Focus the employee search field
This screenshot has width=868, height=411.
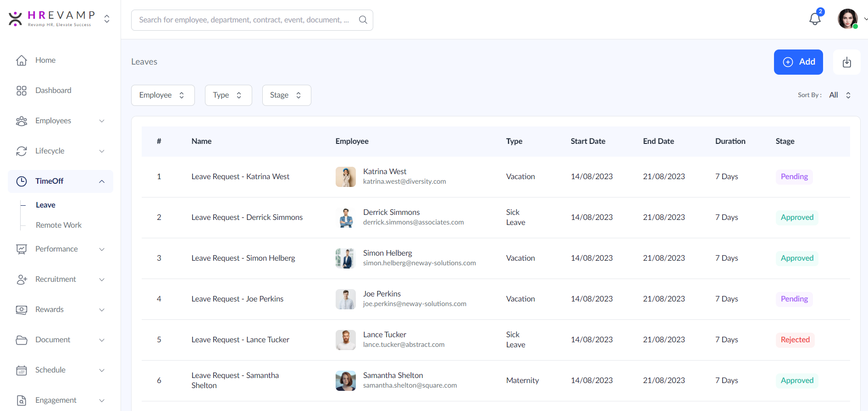(x=243, y=20)
